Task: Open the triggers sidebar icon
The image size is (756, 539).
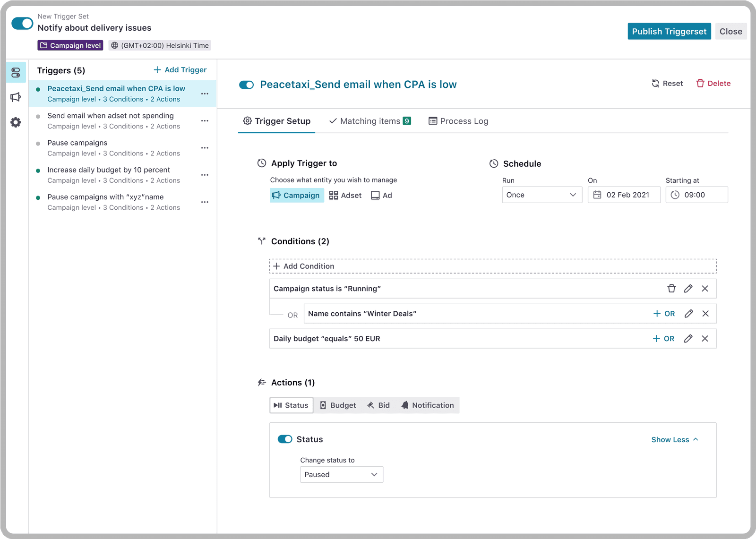Action: (16, 72)
